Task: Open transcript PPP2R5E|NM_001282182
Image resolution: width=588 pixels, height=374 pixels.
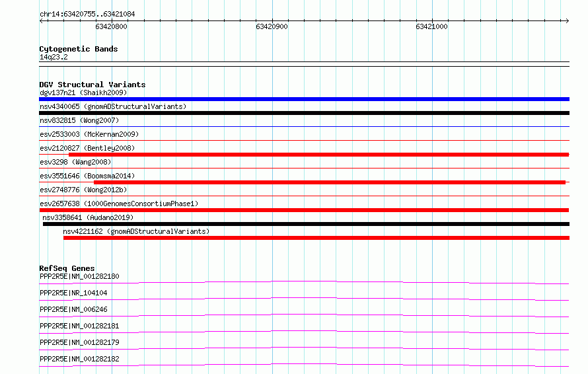Action: click(x=79, y=359)
